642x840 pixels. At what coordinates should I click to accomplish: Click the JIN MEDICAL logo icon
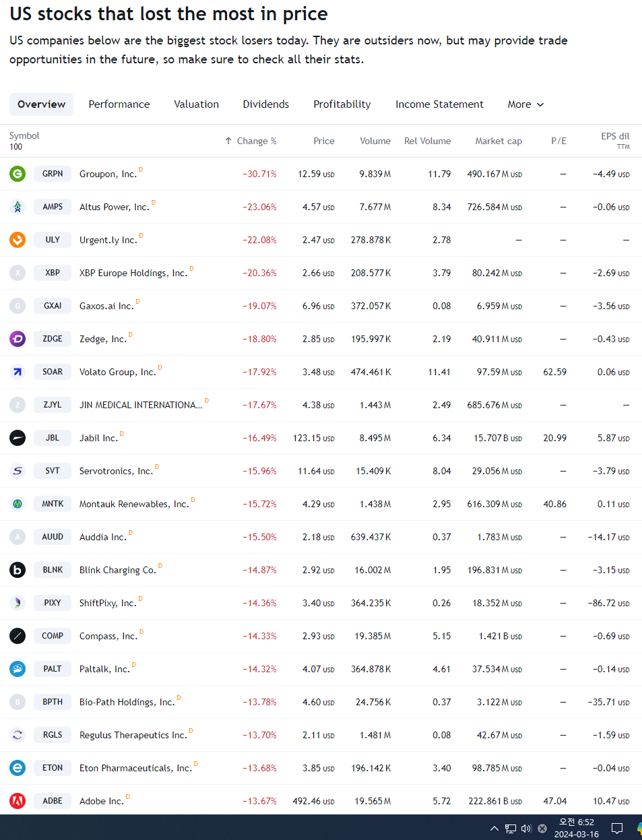coord(18,405)
